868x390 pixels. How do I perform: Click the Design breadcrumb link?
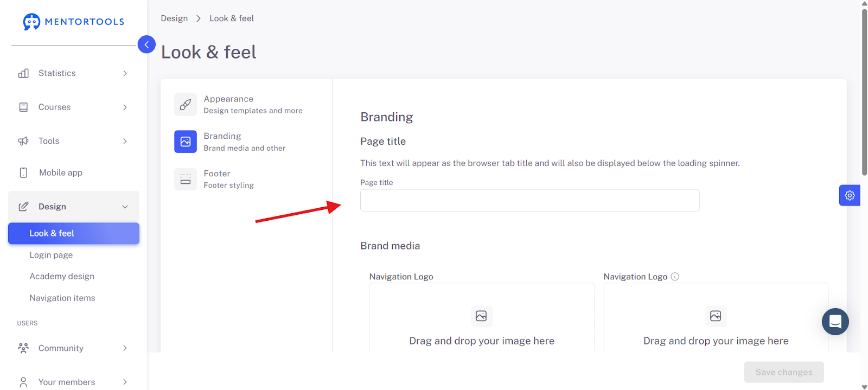click(x=174, y=18)
